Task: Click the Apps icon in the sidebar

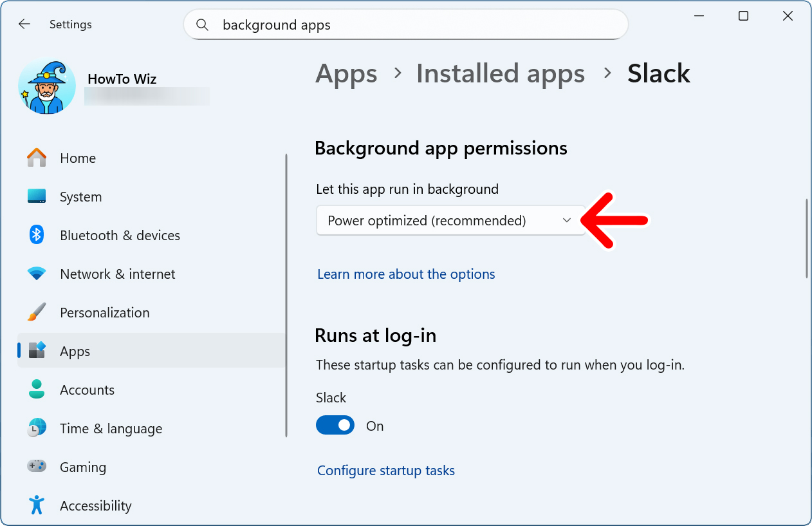Action: click(37, 351)
